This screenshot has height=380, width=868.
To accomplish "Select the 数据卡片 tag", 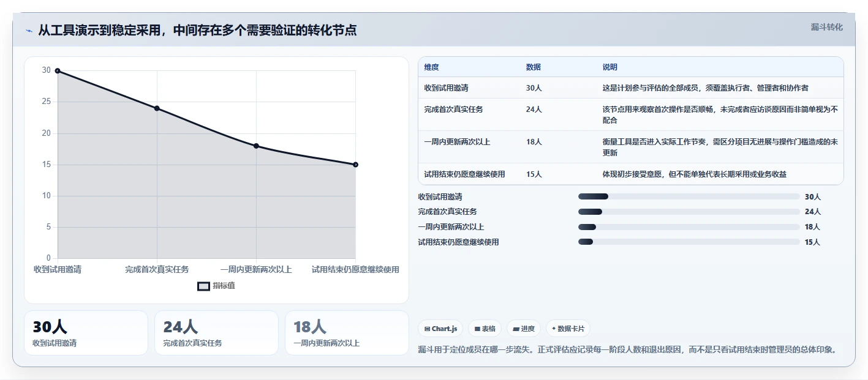I will pyautogui.click(x=568, y=329).
